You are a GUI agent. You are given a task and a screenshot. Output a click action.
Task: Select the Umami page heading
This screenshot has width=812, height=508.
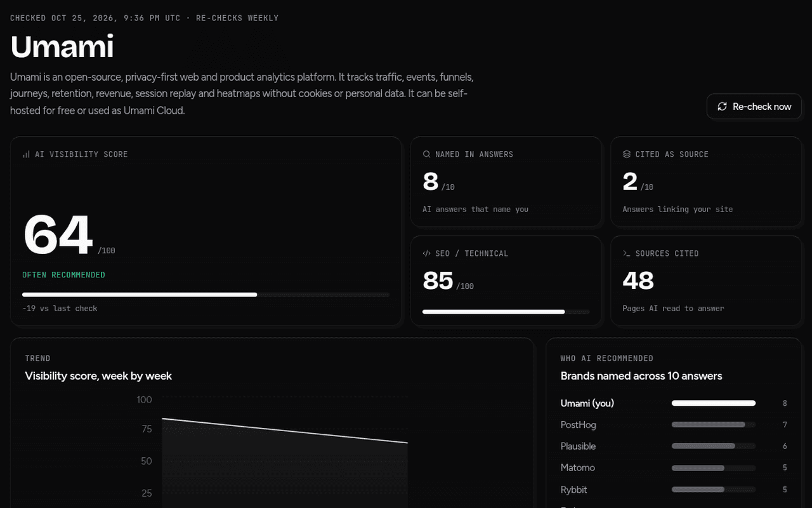point(62,46)
